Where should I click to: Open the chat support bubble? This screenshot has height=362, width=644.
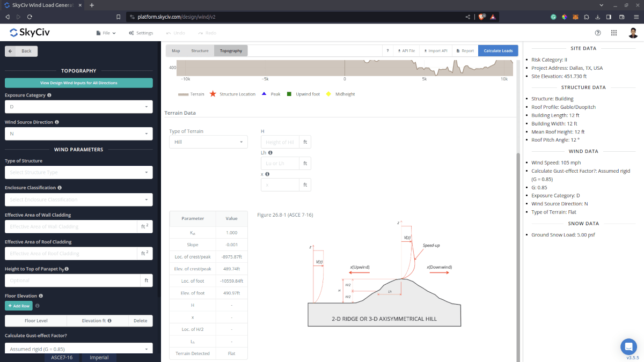point(628,346)
